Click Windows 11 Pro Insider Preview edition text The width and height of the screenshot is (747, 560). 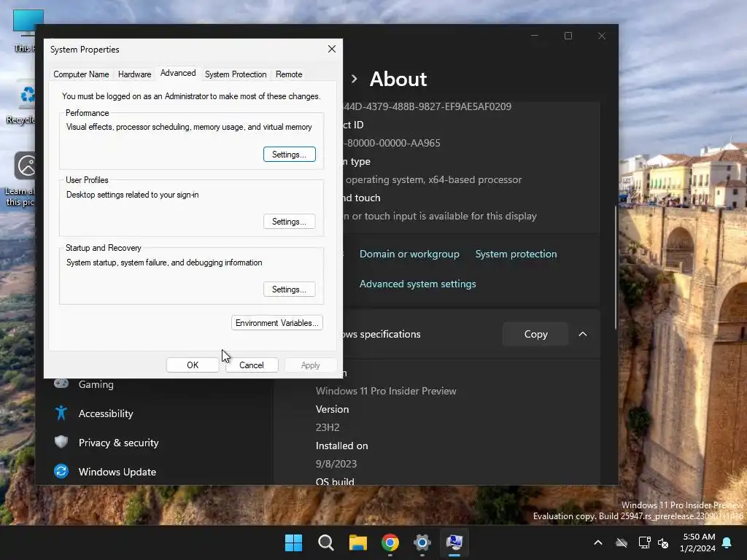(x=386, y=391)
